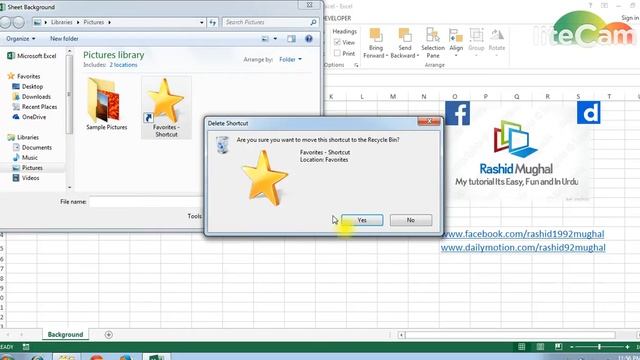Click the zoom slider handle

point(599,347)
